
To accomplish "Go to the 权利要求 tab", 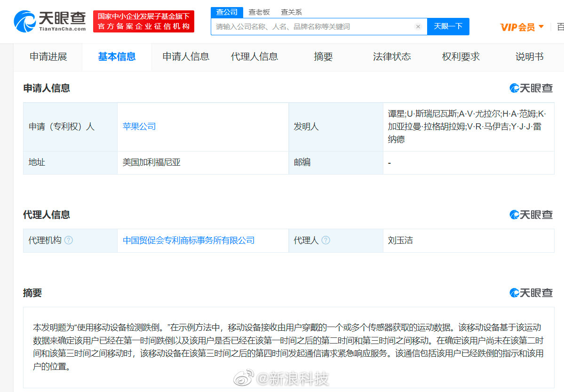I will pos(461,57).
